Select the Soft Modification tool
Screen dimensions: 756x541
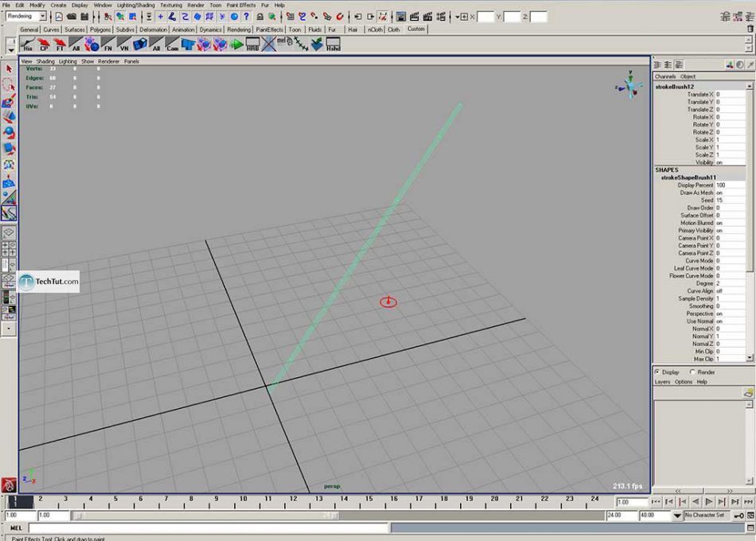9,181
